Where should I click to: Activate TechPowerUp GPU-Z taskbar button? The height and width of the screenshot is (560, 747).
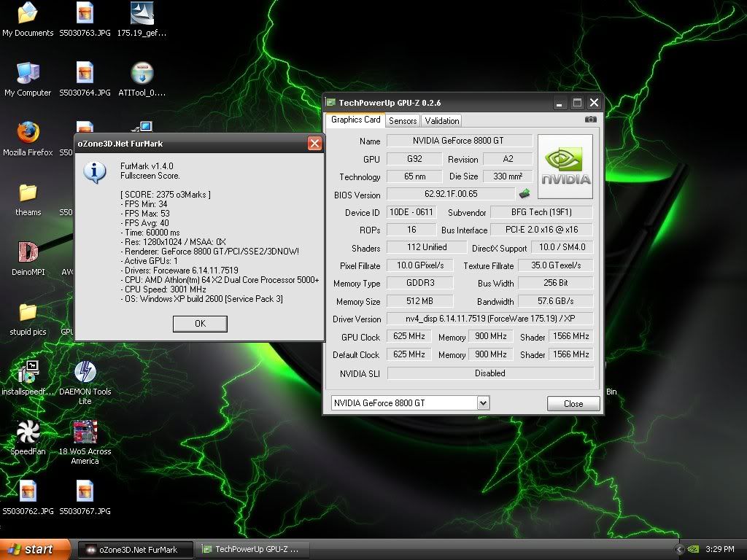click(252, 550)
